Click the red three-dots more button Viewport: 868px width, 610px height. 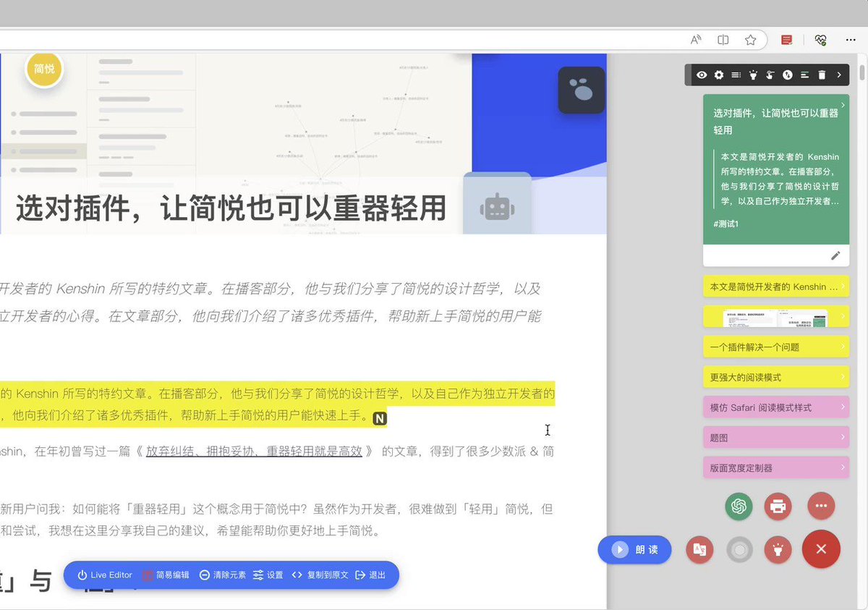pos(821,506)
